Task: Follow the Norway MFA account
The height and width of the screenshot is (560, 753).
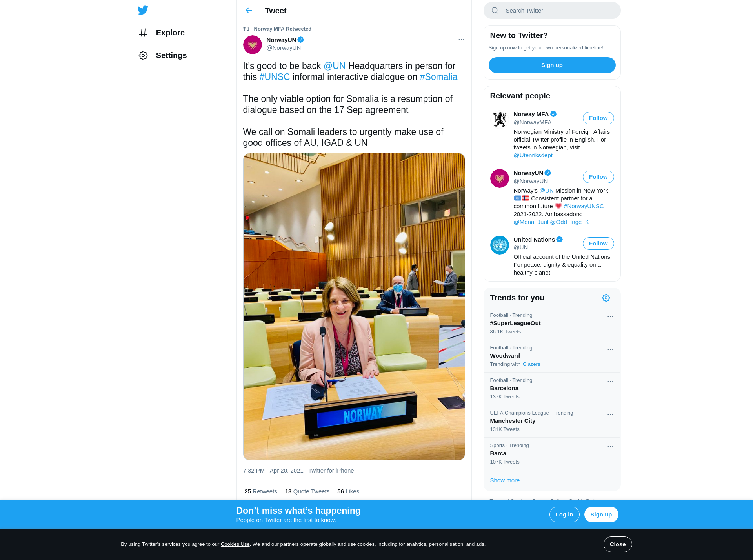Action: click(598, 118)
